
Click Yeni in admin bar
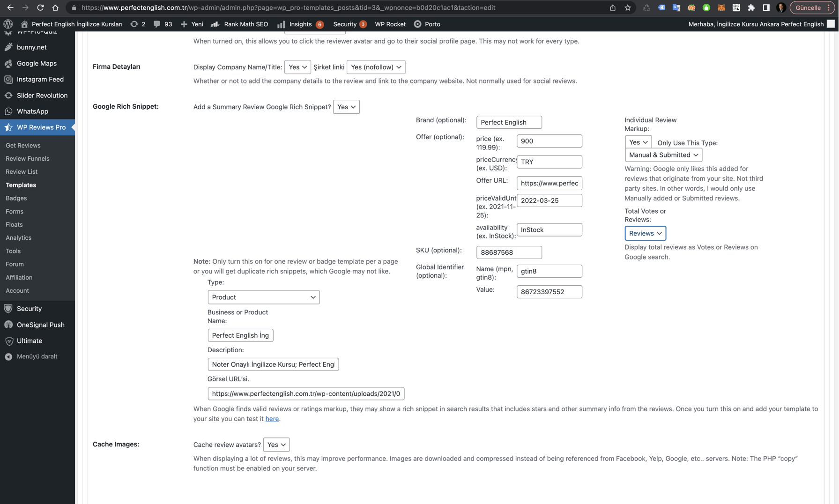click(x=192, y=24)
